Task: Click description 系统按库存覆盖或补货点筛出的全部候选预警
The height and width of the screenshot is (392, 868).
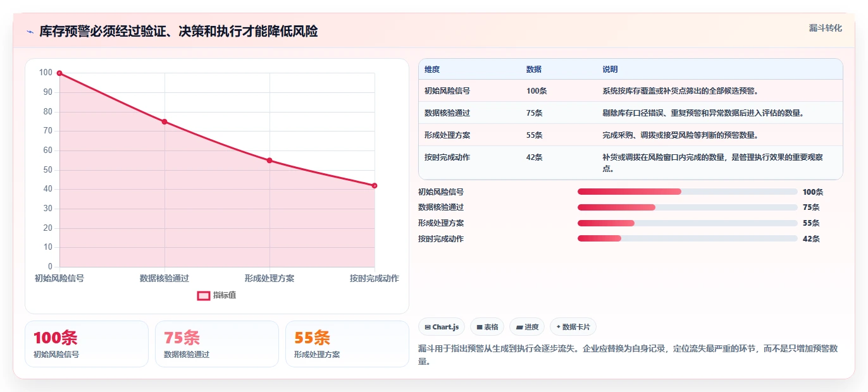Action: pyautogui.click(x=681, y=91)
